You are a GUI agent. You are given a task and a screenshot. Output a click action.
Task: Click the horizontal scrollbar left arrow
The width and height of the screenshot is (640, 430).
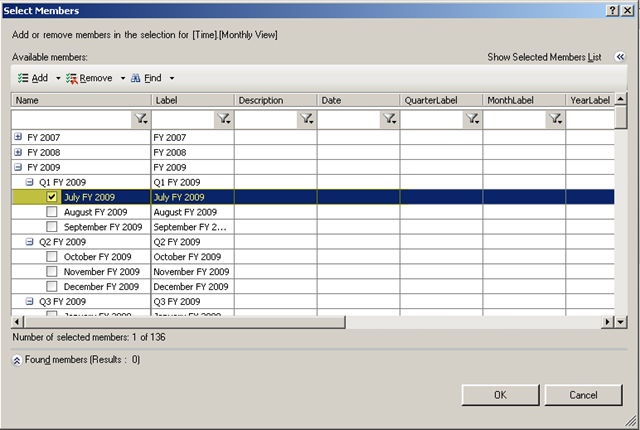pyautogui.click(x=17, y=322)
